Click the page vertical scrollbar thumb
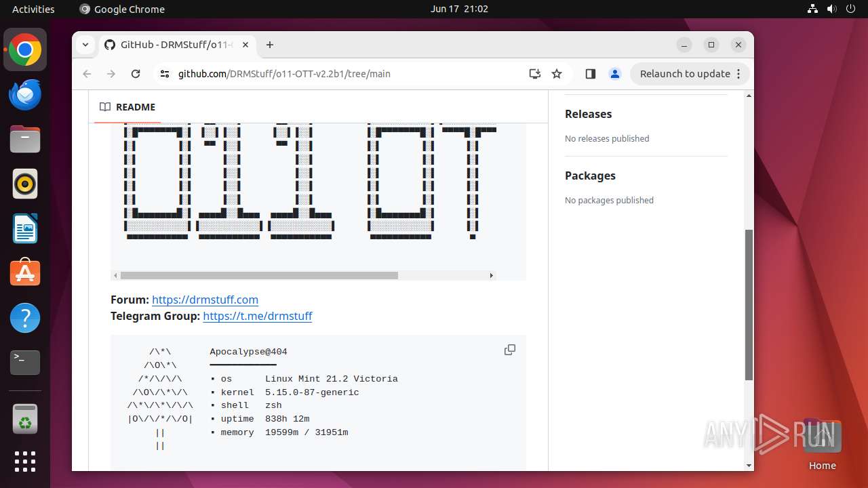Image resolution: width=868 pixels, height=488 pixels. [749, 305]
